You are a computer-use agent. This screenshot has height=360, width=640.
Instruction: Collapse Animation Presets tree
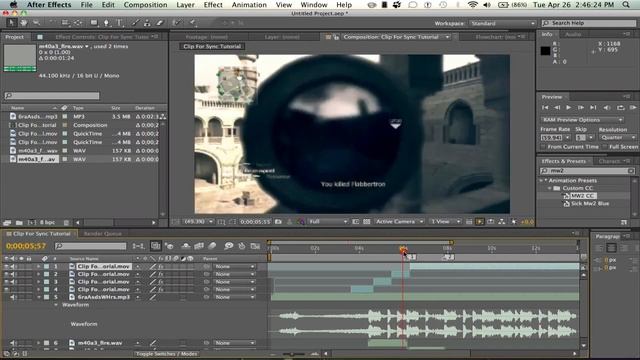542,180
